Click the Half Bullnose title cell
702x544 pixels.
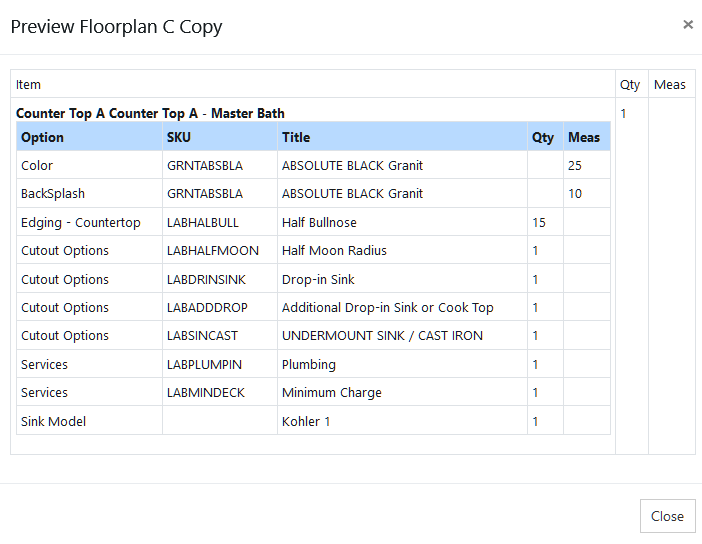coord(319,222)
